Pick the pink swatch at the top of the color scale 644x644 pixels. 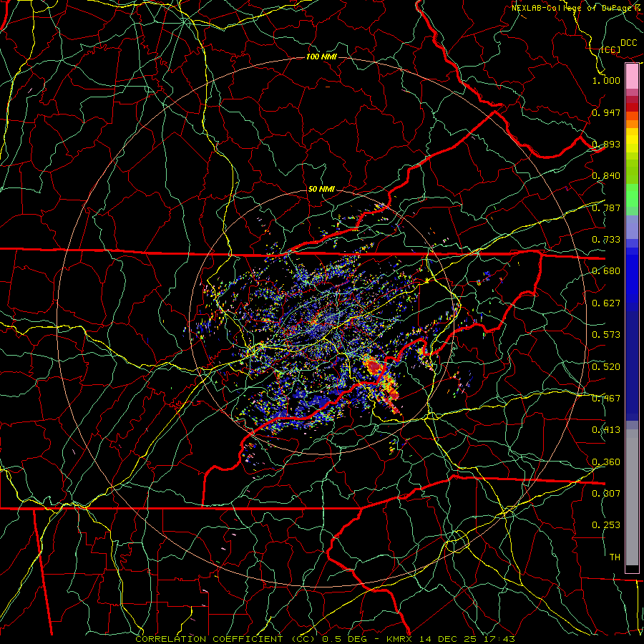pyautogui.click(x=632, y=76)
